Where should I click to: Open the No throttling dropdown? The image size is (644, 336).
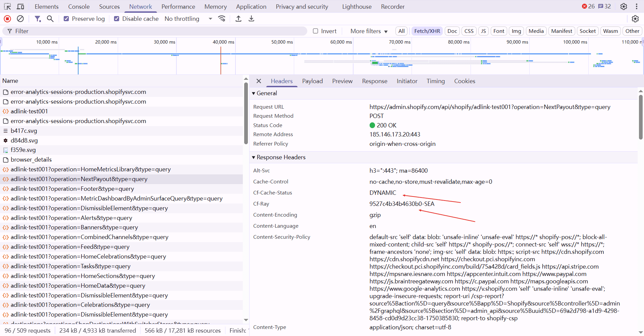188,19
